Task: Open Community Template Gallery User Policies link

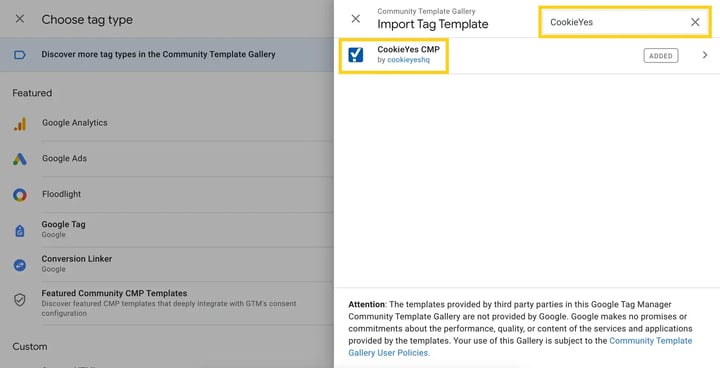Action: [x=520, y=347]
